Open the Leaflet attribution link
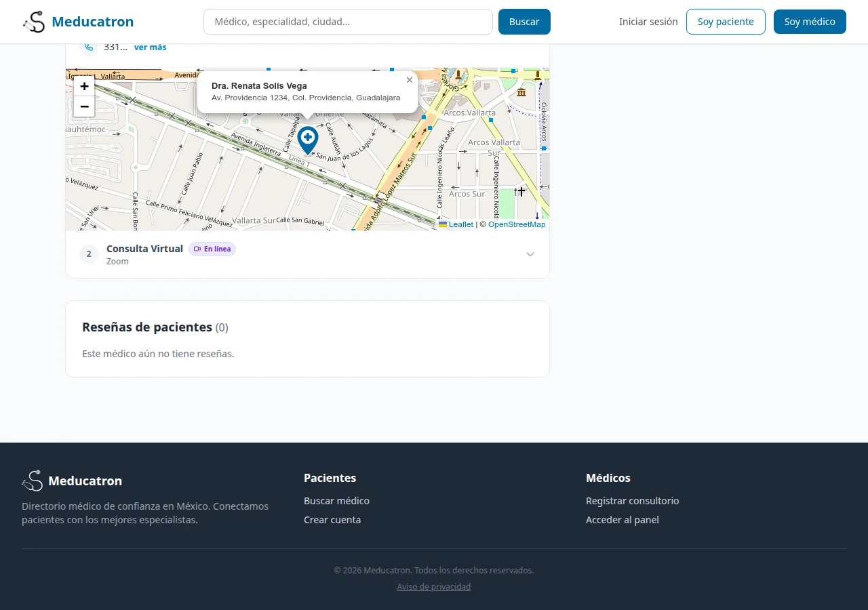Viewport: 868px width, 610px height. 456,224
